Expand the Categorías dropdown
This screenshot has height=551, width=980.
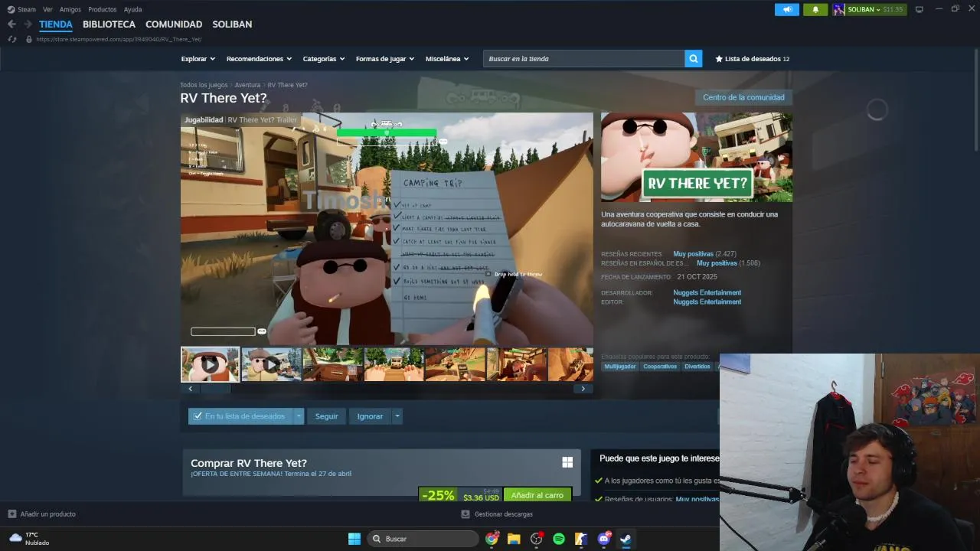pyautogui.click(x=324, y=59)
